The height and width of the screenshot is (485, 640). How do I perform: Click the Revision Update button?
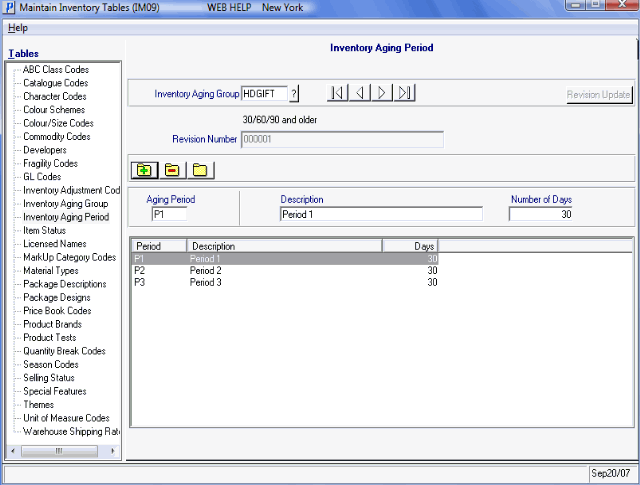599,95
